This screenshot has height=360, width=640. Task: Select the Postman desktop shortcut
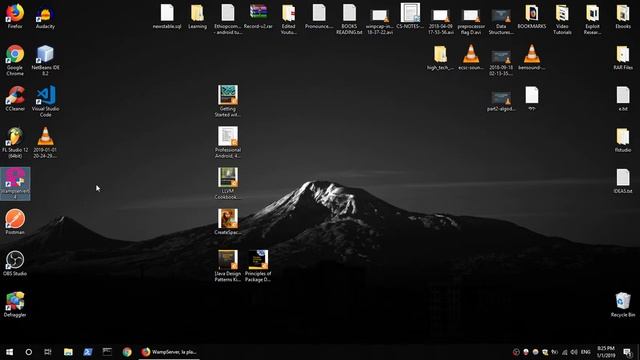15,222
